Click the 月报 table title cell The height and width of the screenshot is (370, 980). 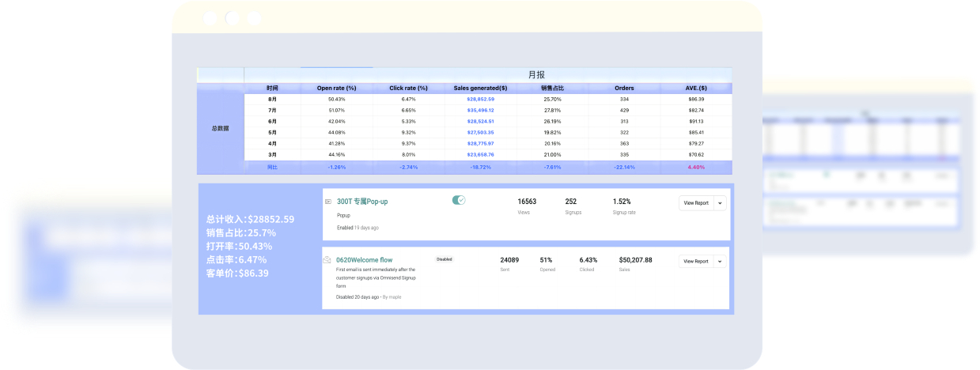tap(536, 75)
